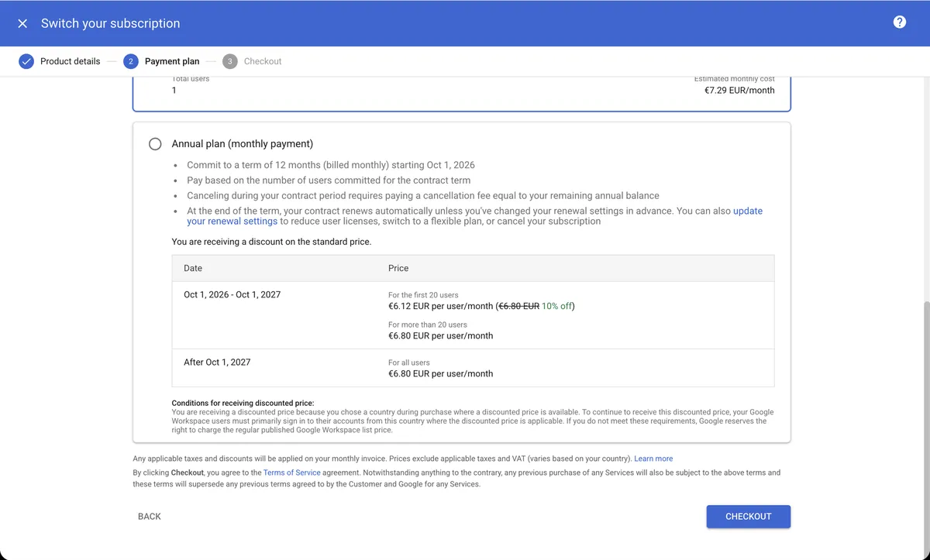Viewport: 930px width, 560px height.
Task: Click the cancellation fee bullet text
Action: [423, 196]
